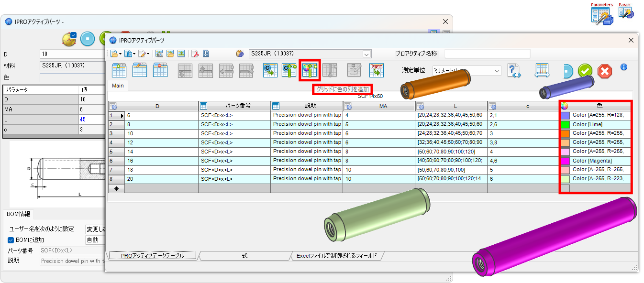Click the delete row table icon
The height and width of the screenshot is (283, 644).
160,70
